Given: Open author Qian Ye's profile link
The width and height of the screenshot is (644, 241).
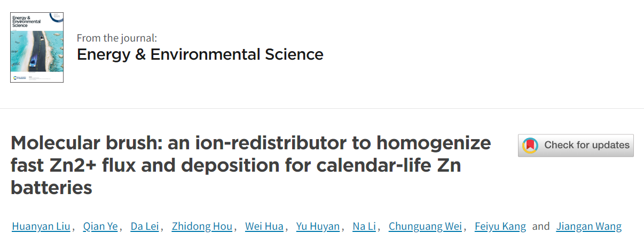Looking at the screenshot, I should pos(100,227).
